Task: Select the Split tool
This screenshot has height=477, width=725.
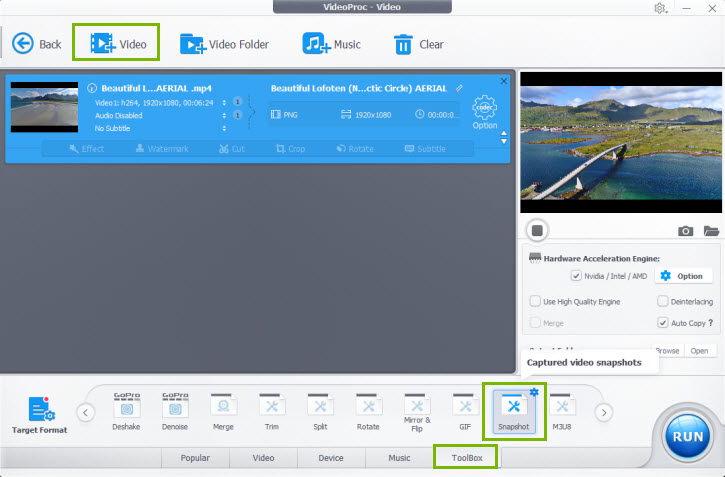Action: pos(320,411)
